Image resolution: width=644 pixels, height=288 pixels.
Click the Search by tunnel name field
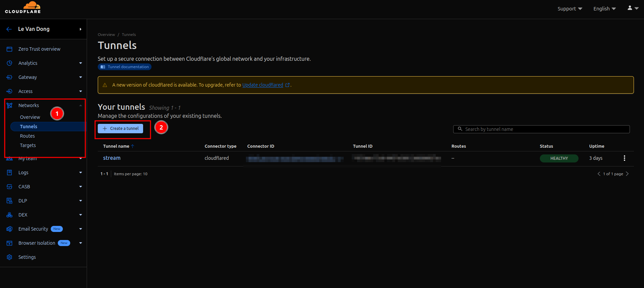tap(541, 129)
